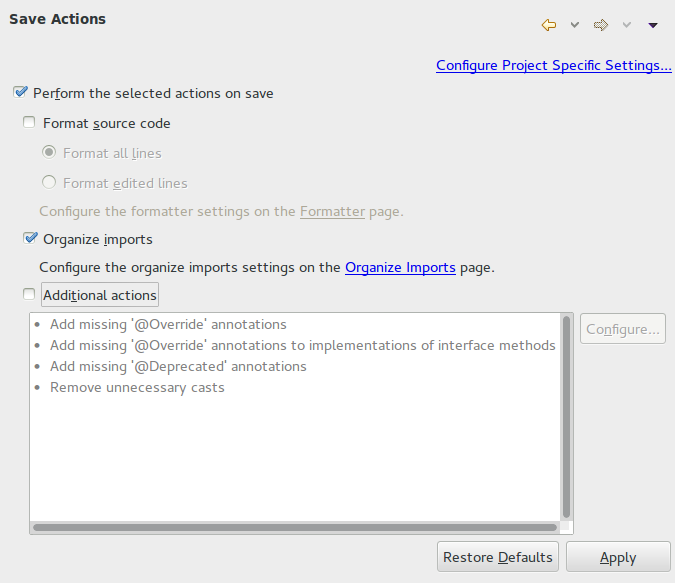Enable Additional actions checkbox
This screenshot has width=675, height=583.
click(30, 295)
